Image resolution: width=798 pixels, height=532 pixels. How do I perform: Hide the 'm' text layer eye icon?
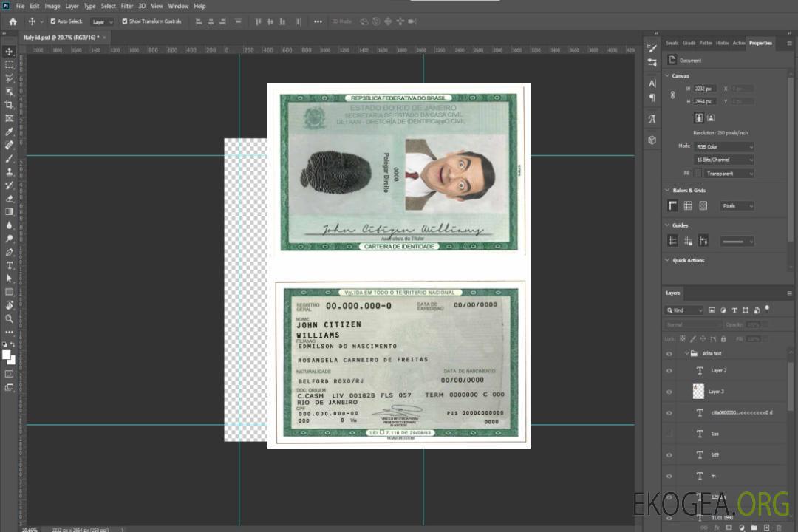669,477
